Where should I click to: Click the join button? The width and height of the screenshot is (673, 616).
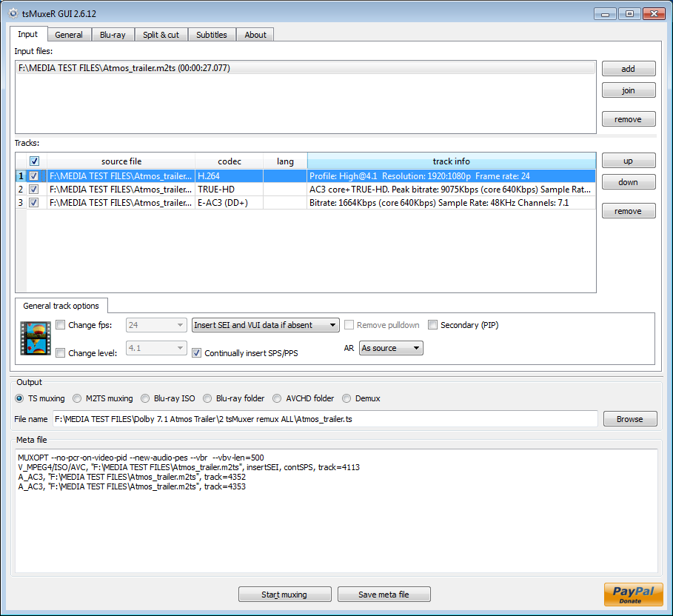tap(629, 90)
